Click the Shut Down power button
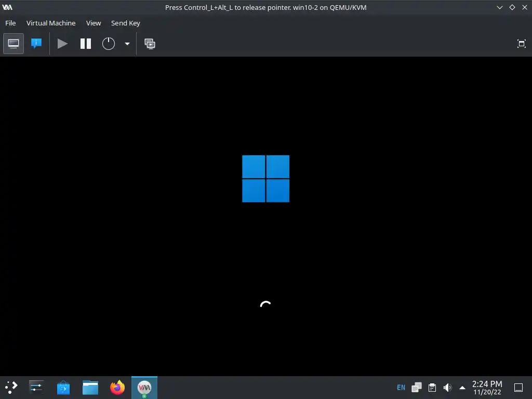Screen dimensions: 532x399 point(109,44)
